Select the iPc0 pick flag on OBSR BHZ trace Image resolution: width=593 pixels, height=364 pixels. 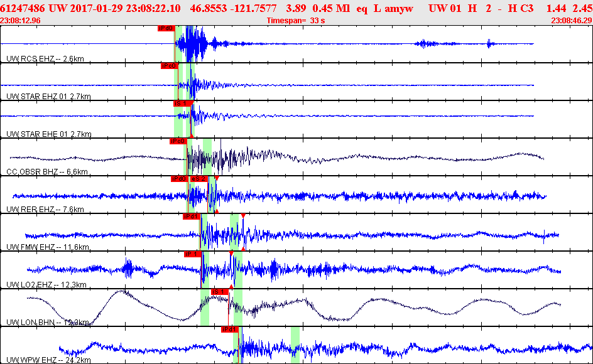coord(178,141)
